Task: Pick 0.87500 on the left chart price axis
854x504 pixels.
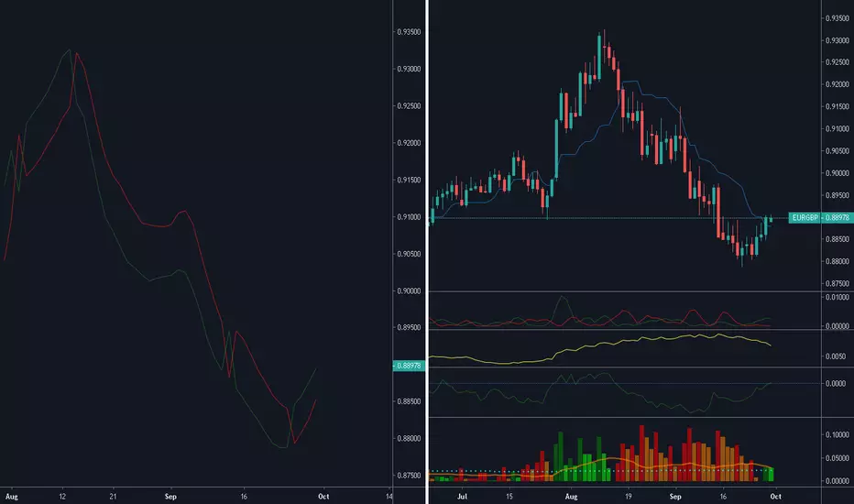Action: coord(409,475)
